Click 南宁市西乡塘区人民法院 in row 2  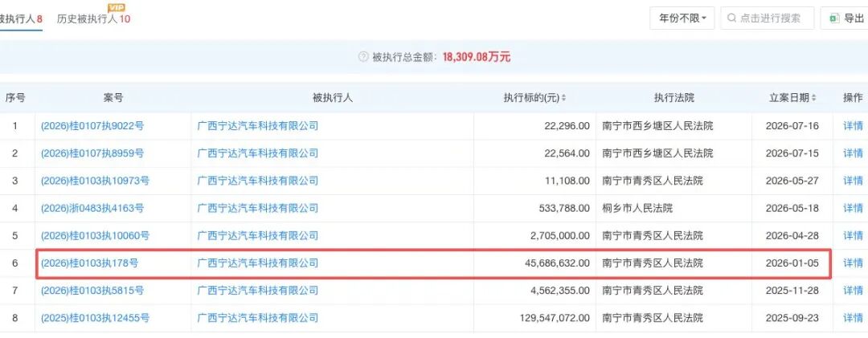point(657,153)
